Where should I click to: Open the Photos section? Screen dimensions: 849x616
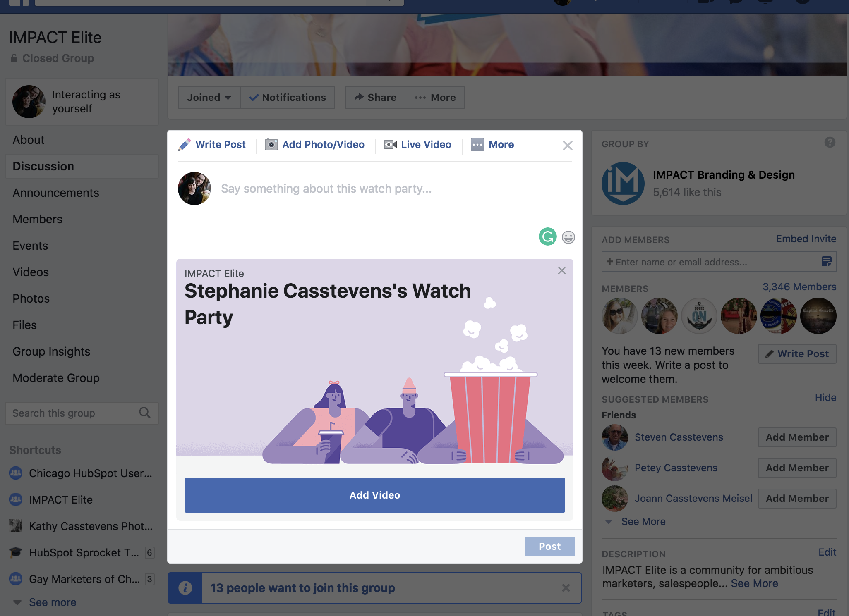click(31, 298)
